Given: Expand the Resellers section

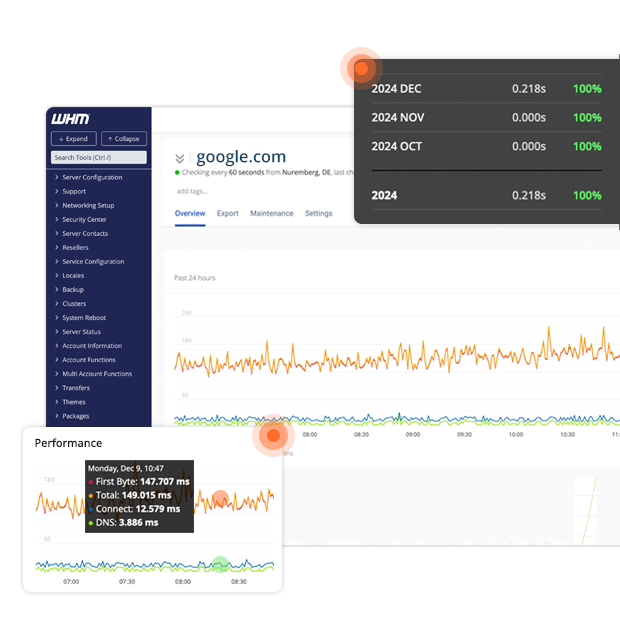Looking at the screenshot, I should tap(75, 247).
